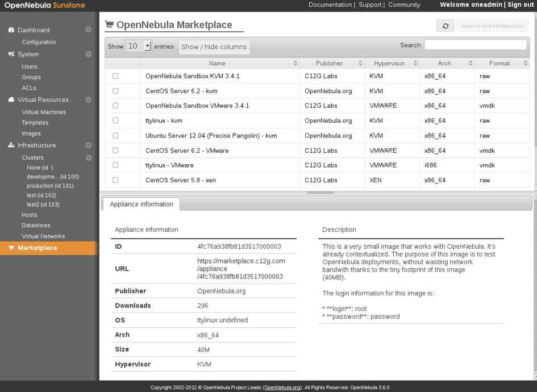Click the cart icon beside OpenNebula Marketplace title
The height and width of the screenshot is (392, 537).
(109, 24)
